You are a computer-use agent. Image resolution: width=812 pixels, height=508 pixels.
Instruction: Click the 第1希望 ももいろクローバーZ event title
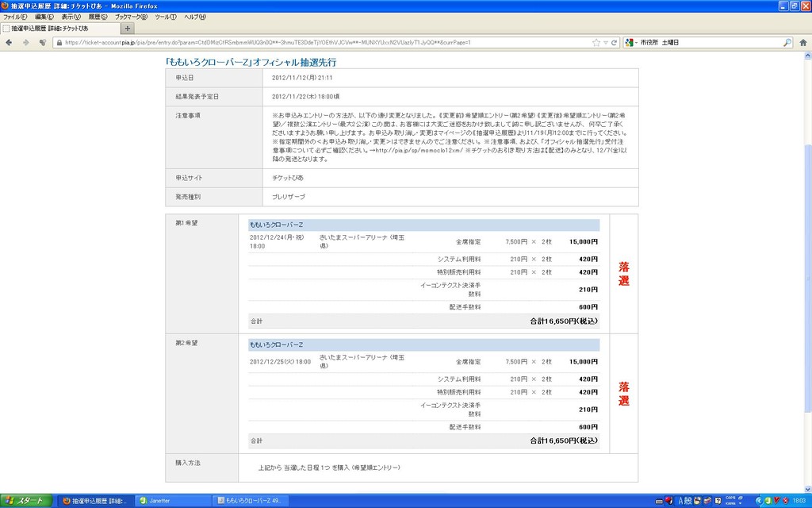[277, 225]
